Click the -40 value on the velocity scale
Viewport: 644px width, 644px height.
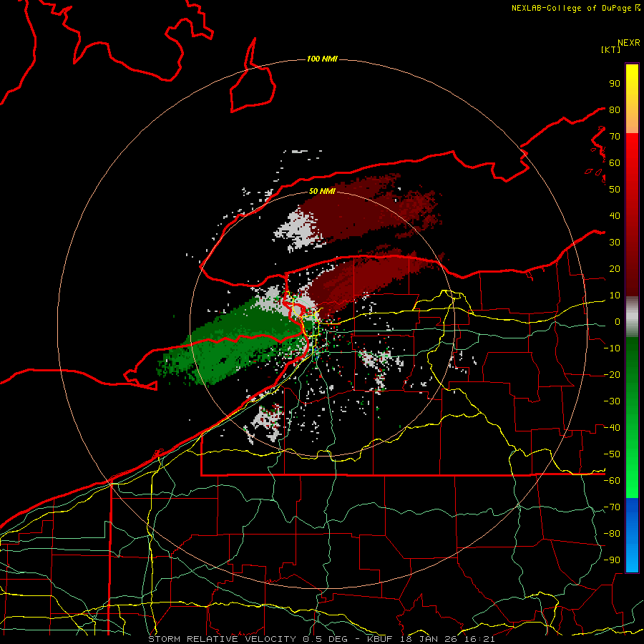[612, 428]
